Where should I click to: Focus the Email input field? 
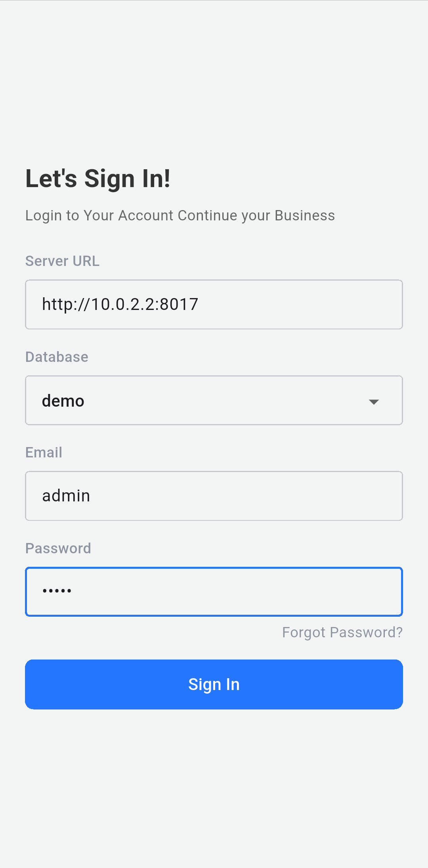click(214, 496)
